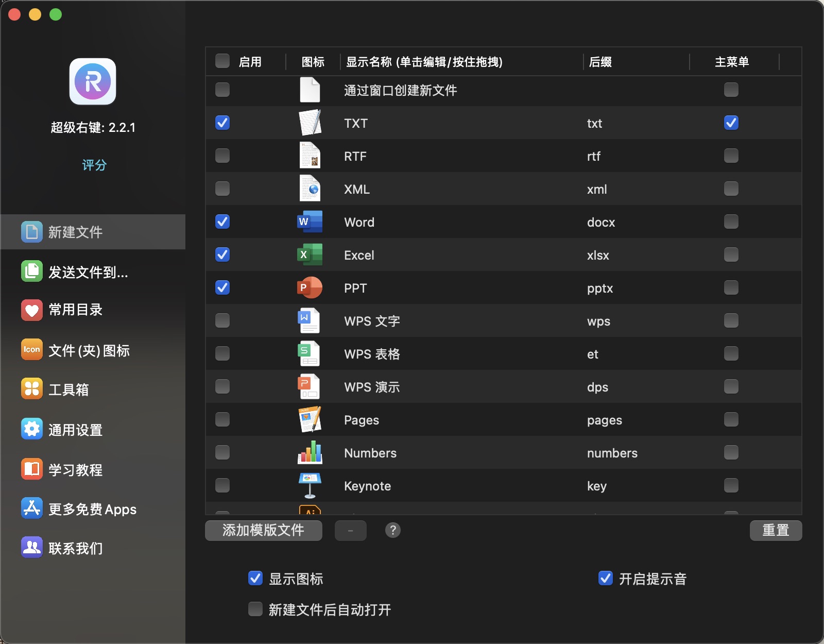Click the 文件(夹)图标 Icon badge

pyautogui.click(x=31, y=350)
